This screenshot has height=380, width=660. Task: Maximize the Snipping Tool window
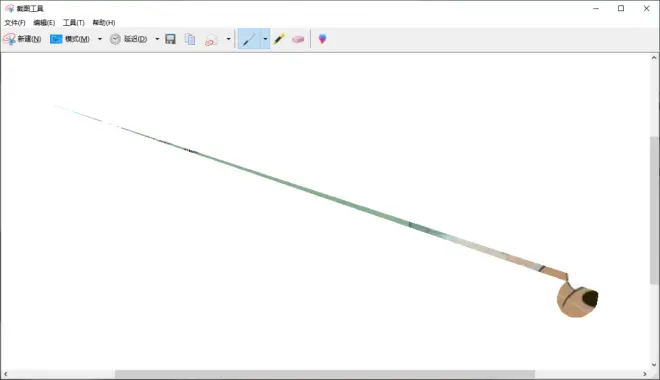[621, 8]
